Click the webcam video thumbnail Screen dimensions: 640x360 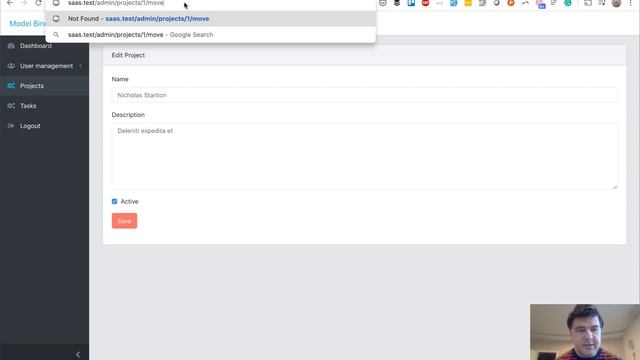coord(585,332)
